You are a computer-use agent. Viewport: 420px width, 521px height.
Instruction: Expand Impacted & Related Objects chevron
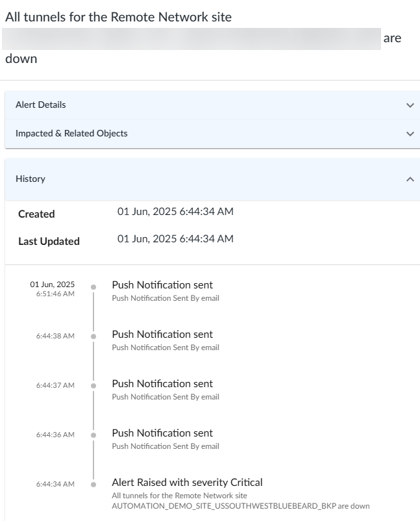click(410, 134)
